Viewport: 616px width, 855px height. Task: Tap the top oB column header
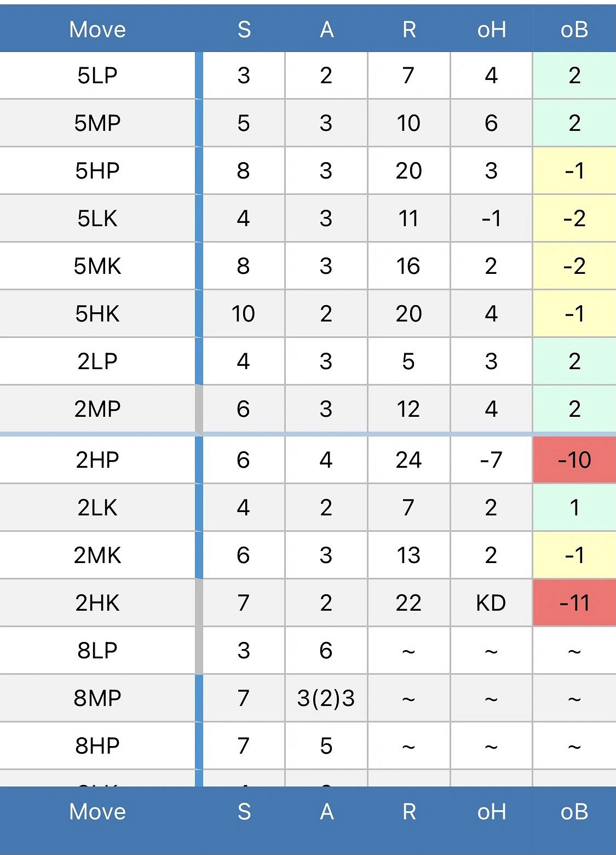[x=574, y=30]
